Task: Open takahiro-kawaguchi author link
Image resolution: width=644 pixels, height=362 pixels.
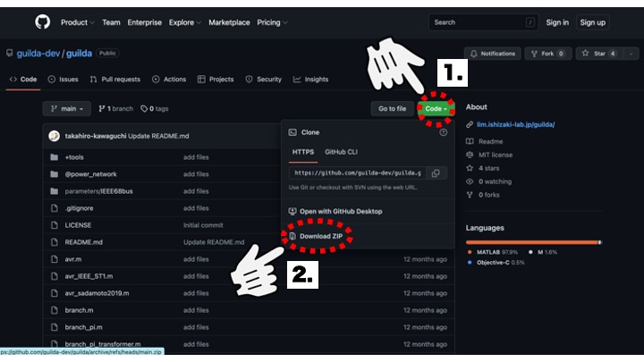Action: click(96, 136)
